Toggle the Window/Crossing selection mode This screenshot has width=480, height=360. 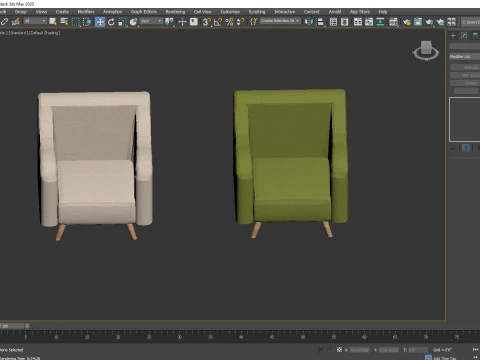click(x=87, y=22)
